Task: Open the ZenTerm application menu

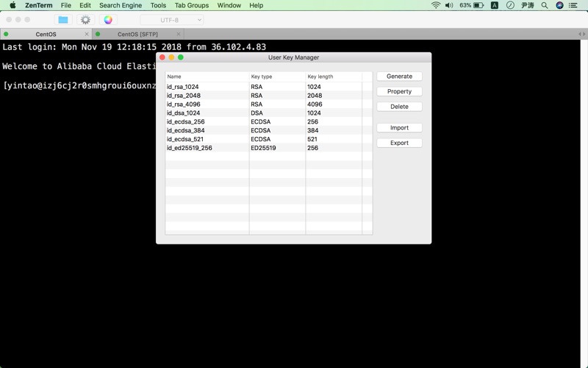Action: click(x=39, y=5)
